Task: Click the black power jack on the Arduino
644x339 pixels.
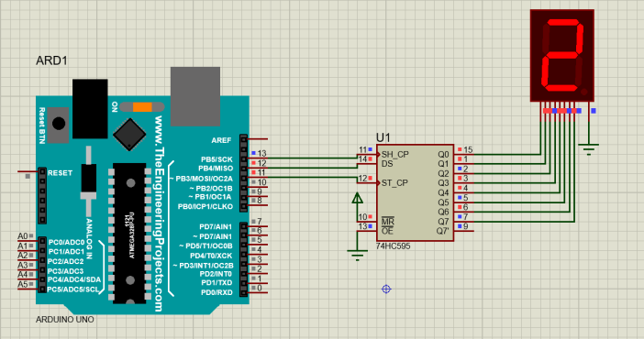Action: click(90, 109)
